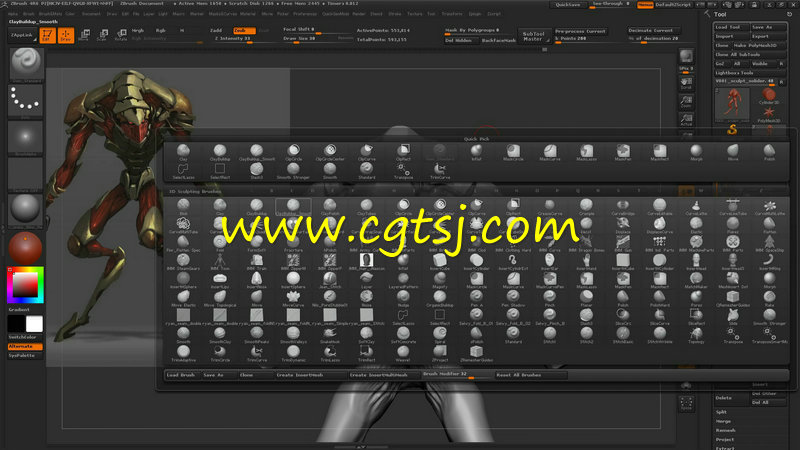Select the IMM Gun brush
Screen dimensions: 800x450
623,243
